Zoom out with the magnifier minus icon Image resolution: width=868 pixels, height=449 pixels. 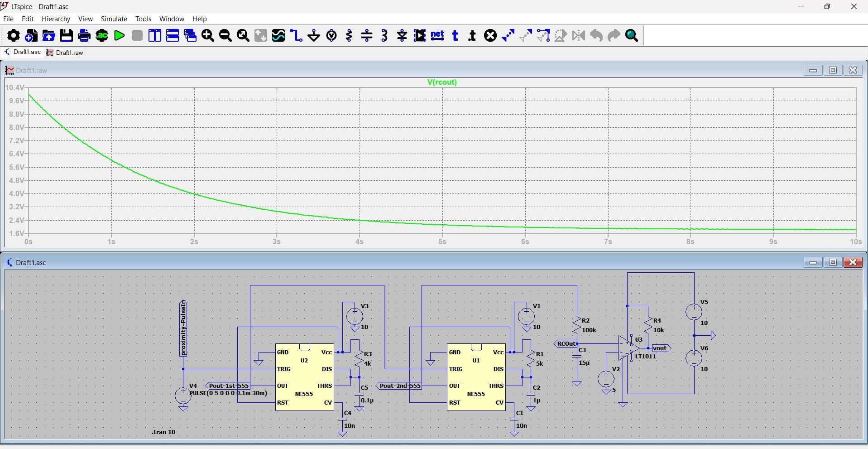[225, 35]
